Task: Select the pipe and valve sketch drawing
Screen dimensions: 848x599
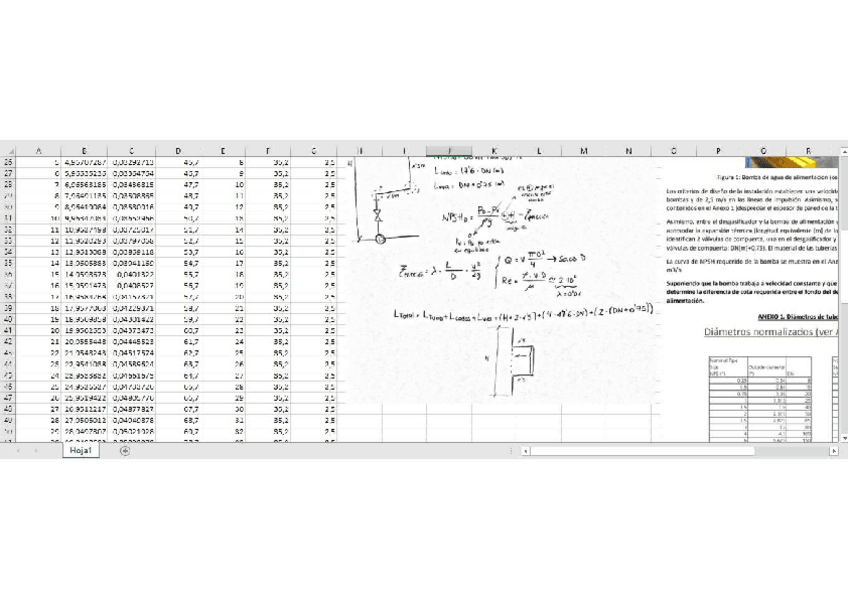Action: (x=387, y=200)
